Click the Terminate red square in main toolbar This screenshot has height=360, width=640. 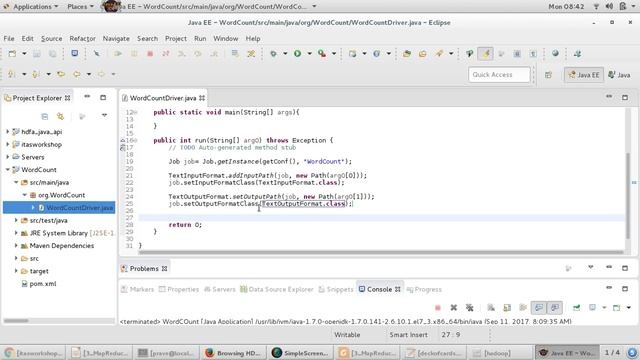[x=150, y=53]
